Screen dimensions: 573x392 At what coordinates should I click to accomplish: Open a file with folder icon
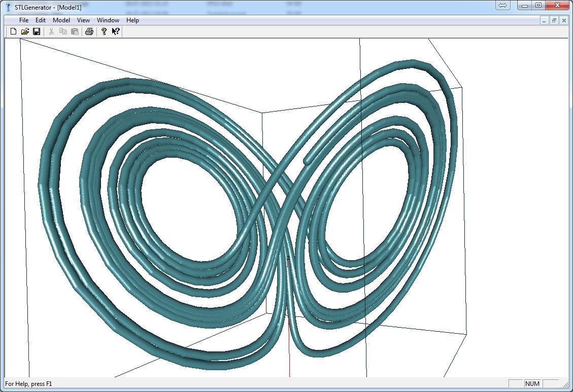pyautogui.click(x=25, y=31)
